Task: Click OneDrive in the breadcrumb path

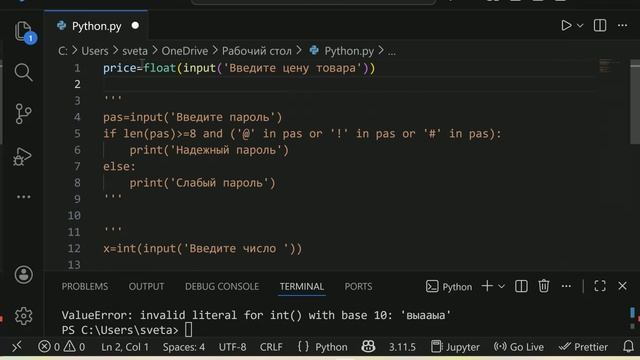Action: pyautogui.click(x=184, y=51)
